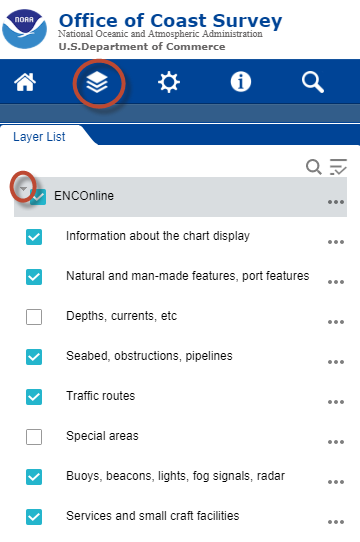Select Natural and man-made features, port features label
The image size is (360, 542).
188,276
